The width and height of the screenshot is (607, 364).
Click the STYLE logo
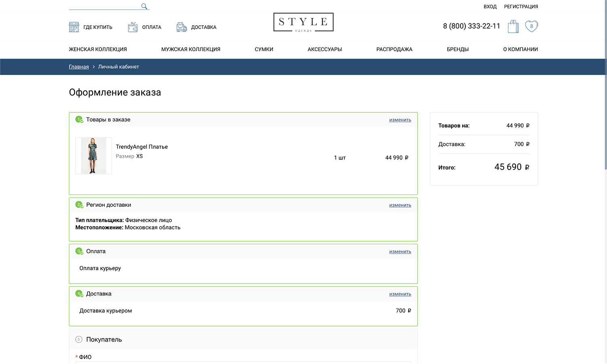coord(303,22)
